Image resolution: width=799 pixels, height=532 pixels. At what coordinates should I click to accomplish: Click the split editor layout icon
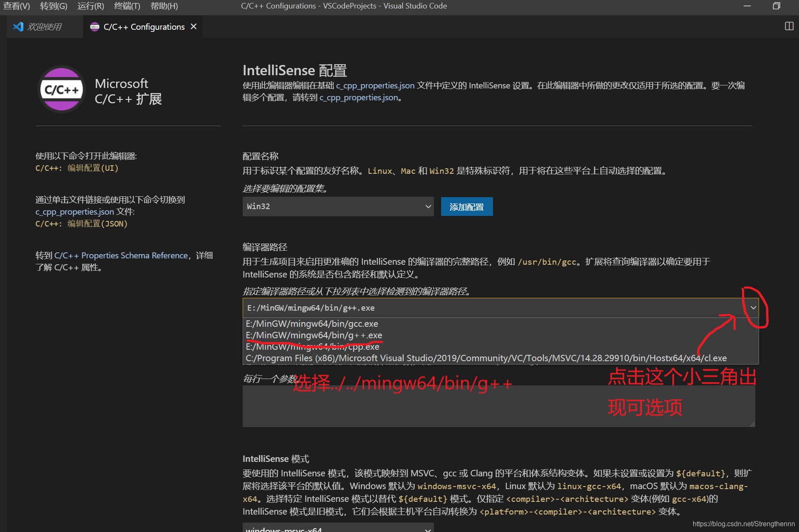(789, 26)
